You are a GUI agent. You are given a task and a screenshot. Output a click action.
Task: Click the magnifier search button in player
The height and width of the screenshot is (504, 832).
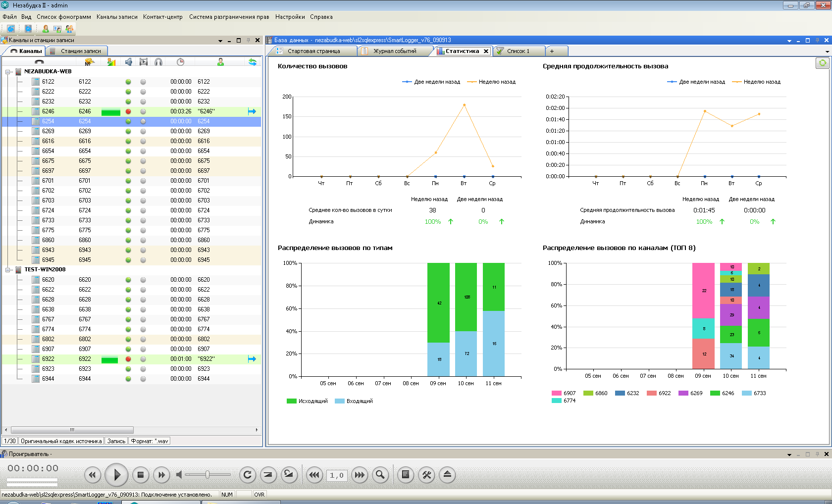[380, 475]
